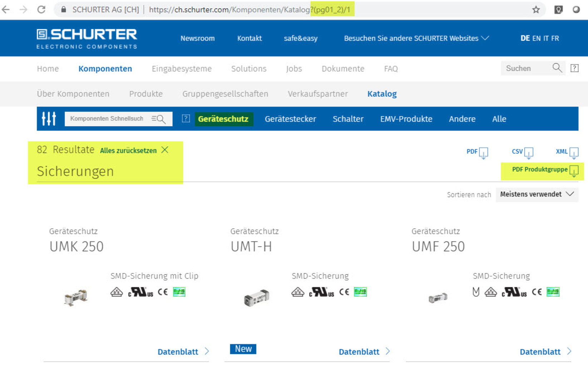588x372 pixels.
Task: Open the search help question icon
Action: click(x=574, y=68)
